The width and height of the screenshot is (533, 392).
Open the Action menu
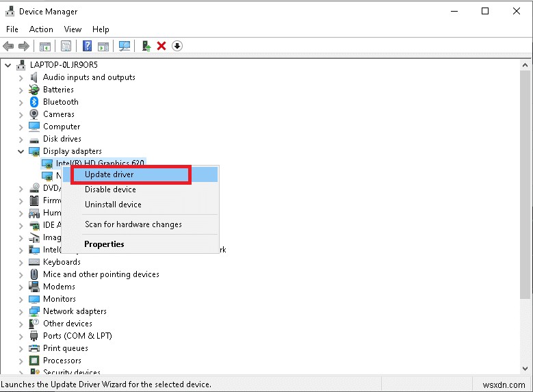[x=41, y=29]
